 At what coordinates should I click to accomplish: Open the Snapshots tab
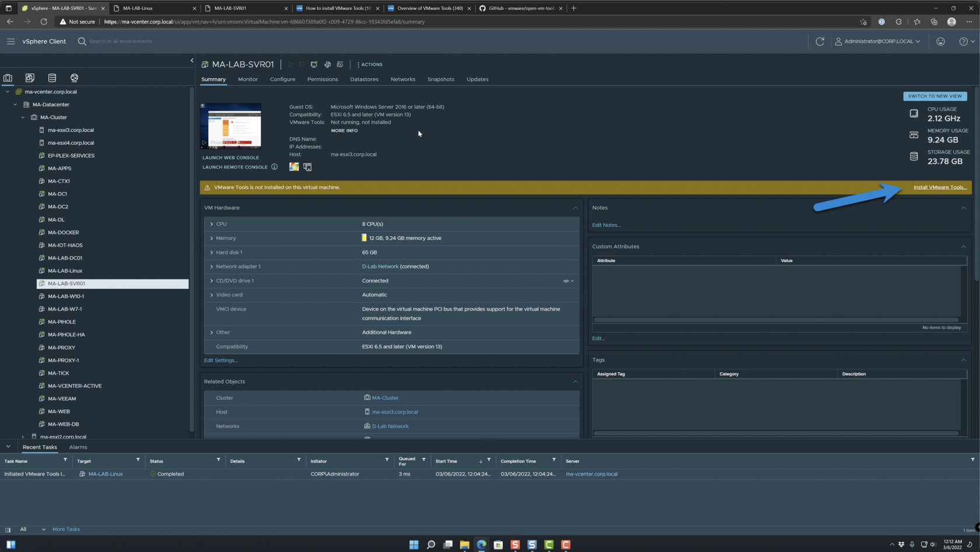(440, 79)
